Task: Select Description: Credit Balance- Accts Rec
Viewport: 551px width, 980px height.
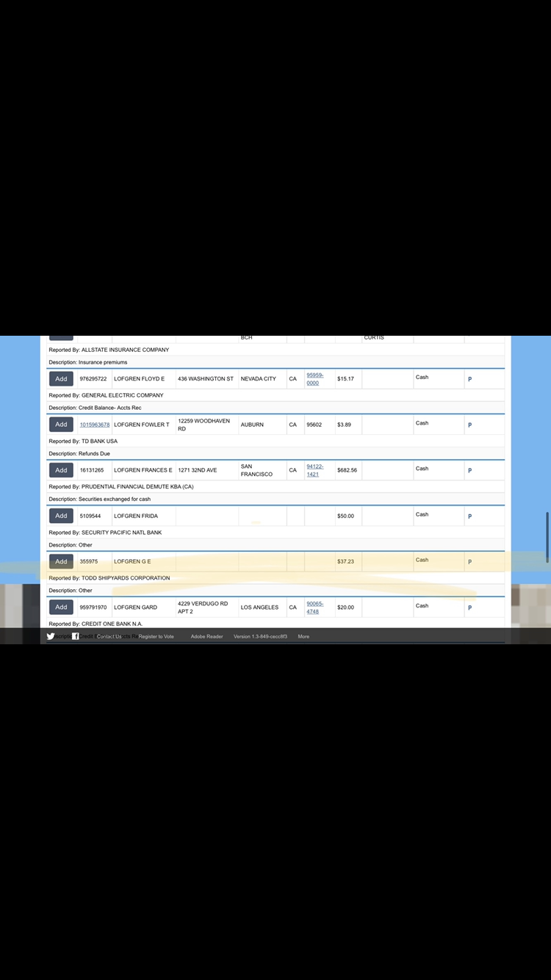Action: tap(96, 408)
